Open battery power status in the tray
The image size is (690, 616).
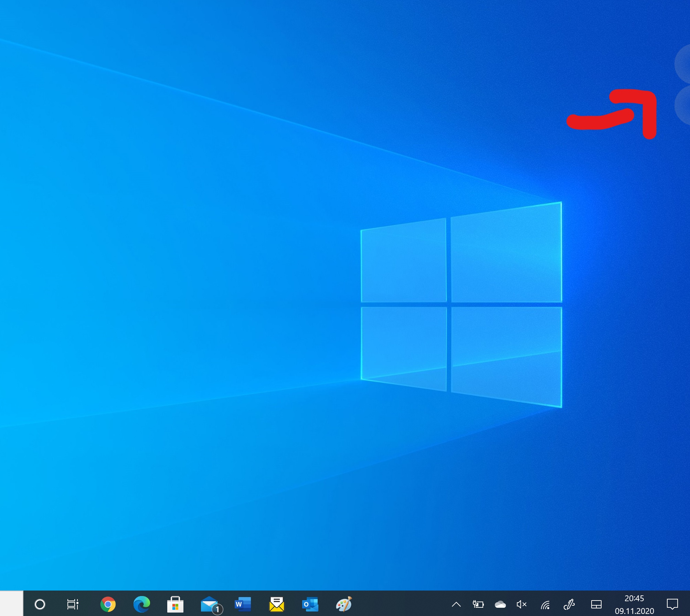[x=478, y=604]
